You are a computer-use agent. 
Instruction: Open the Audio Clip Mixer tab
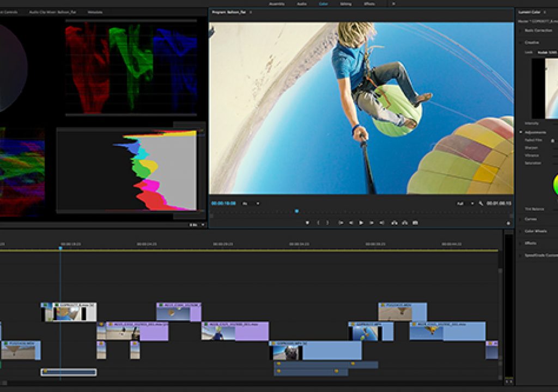click(53, 12)
